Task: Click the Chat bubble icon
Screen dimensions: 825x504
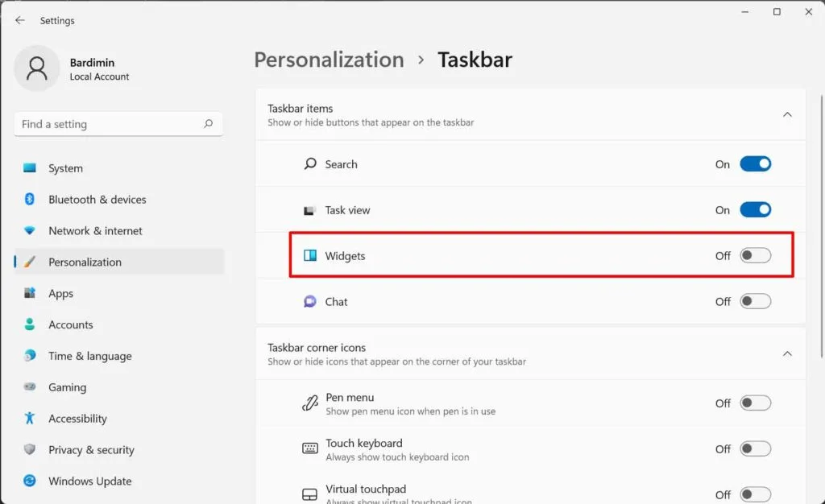Action: pyautogui.click(x=310, y=301)
